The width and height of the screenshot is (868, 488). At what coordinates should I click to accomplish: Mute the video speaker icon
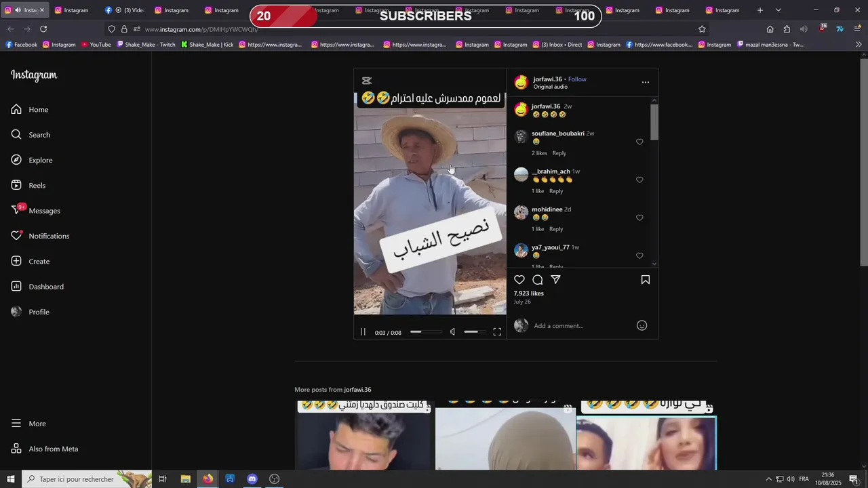tap(453, 332)
